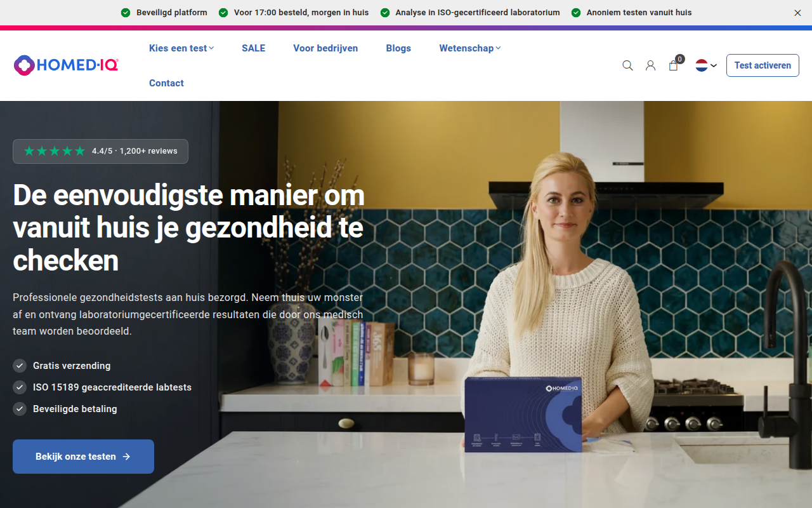Click 'Voor 17:00 besteld, morgen in huis' text
This screenshot has height=508, width=812.
pyautogui.click(x=301, y=13)
